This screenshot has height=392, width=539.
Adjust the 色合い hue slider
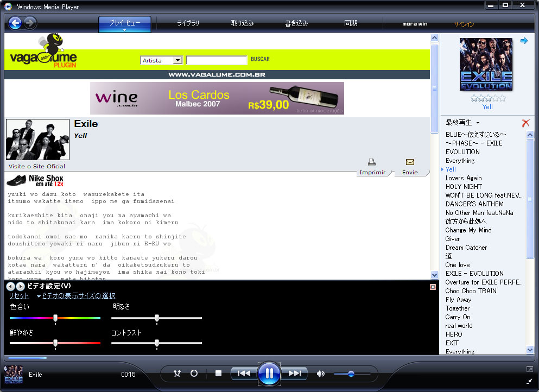(x=55, y=318)
